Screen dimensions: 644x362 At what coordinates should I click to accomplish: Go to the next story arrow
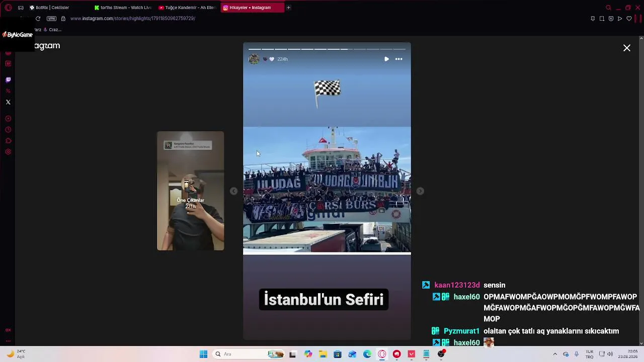pos(420,191)
